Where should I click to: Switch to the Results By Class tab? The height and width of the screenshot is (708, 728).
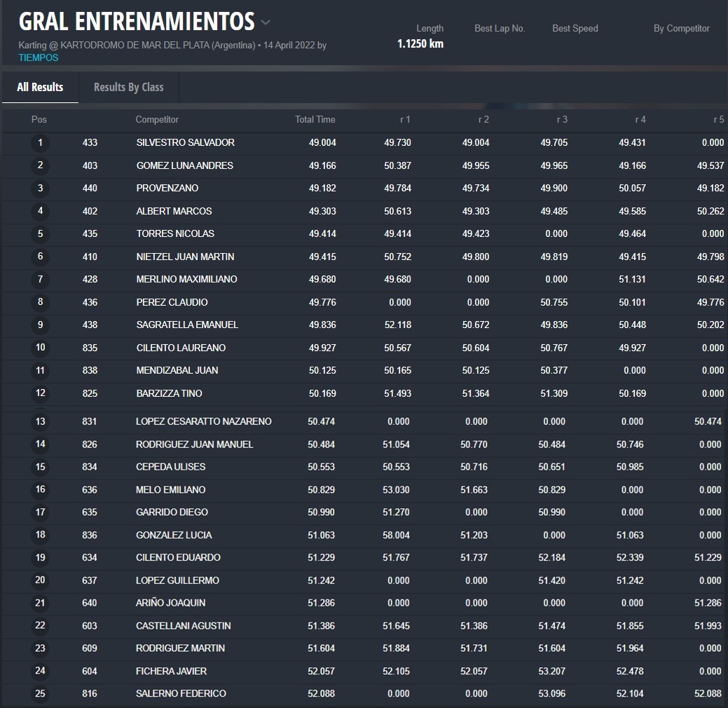(128, 88)
